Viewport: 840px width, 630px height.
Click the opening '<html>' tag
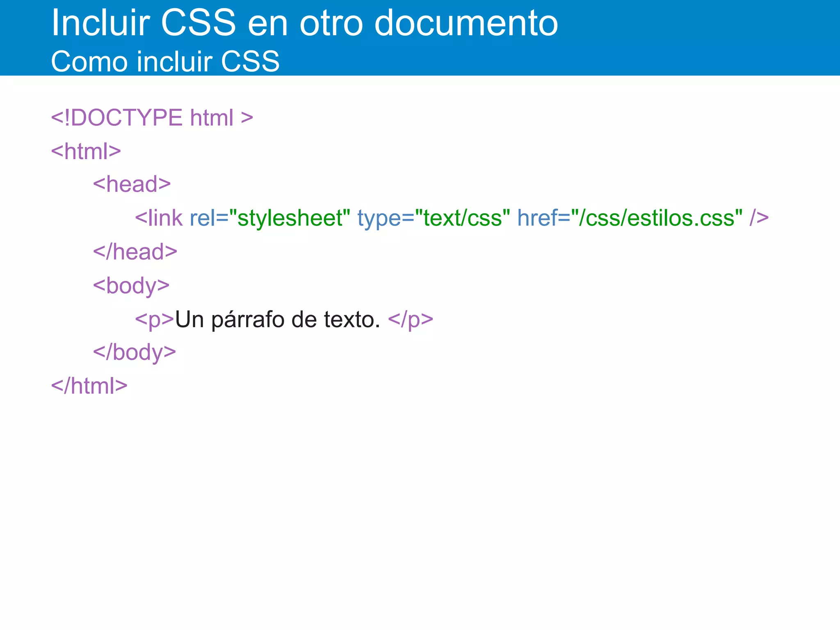[x=86, y=151]
